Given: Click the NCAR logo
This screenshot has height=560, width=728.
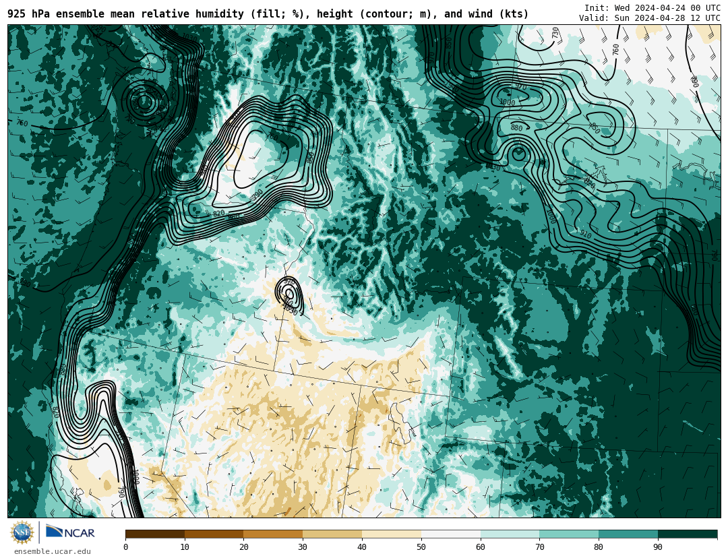Looking at the screenshot, I should click(x=71, y=532).
